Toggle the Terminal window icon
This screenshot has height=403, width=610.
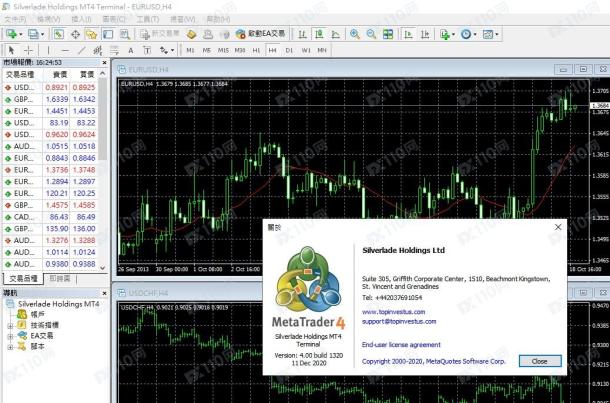pyautogui.click(x=108, y=34)
